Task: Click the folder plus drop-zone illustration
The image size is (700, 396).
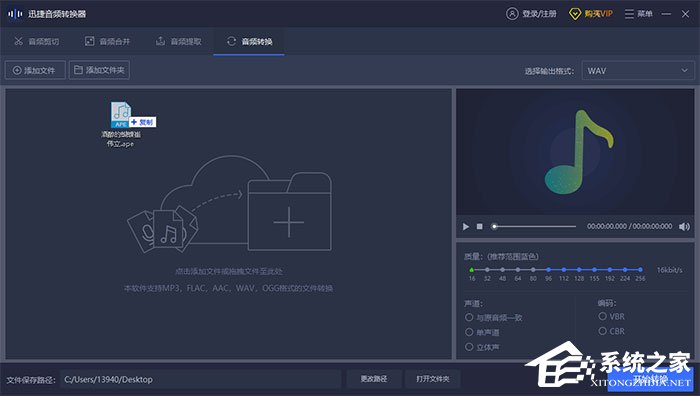Action: (x=289, y=211)
